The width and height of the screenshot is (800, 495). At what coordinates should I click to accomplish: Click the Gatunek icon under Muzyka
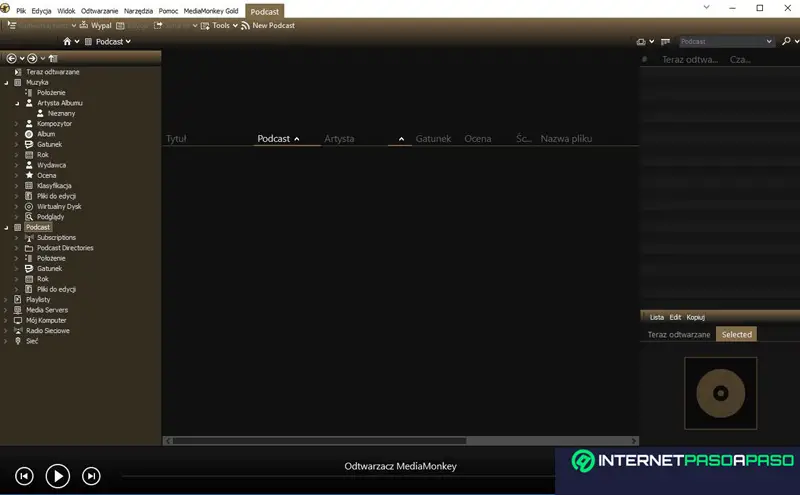coord(29,144)
